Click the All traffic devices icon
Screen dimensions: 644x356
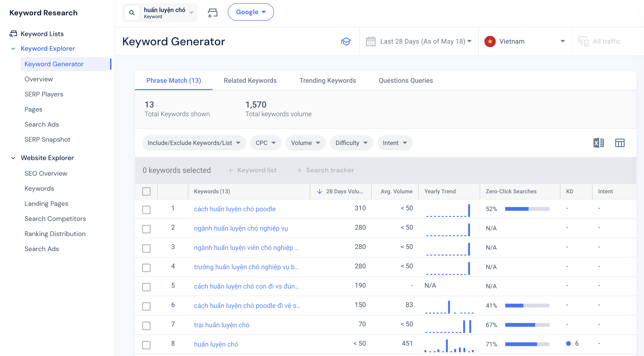584,41
